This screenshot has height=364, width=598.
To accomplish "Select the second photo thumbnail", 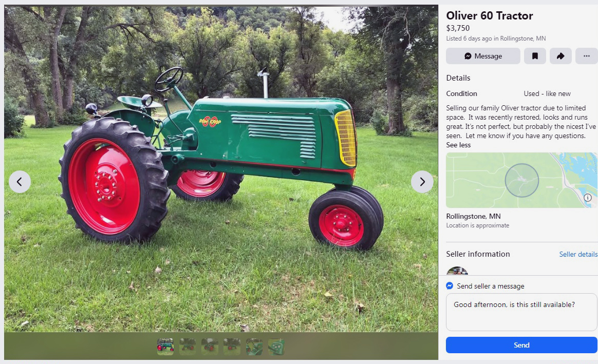I will [x=187, y=347].
